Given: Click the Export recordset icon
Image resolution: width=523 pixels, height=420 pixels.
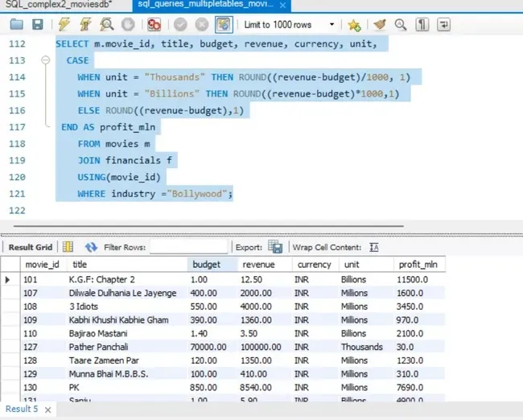Looking at the screenshot, I should click(x=275, y=247).
